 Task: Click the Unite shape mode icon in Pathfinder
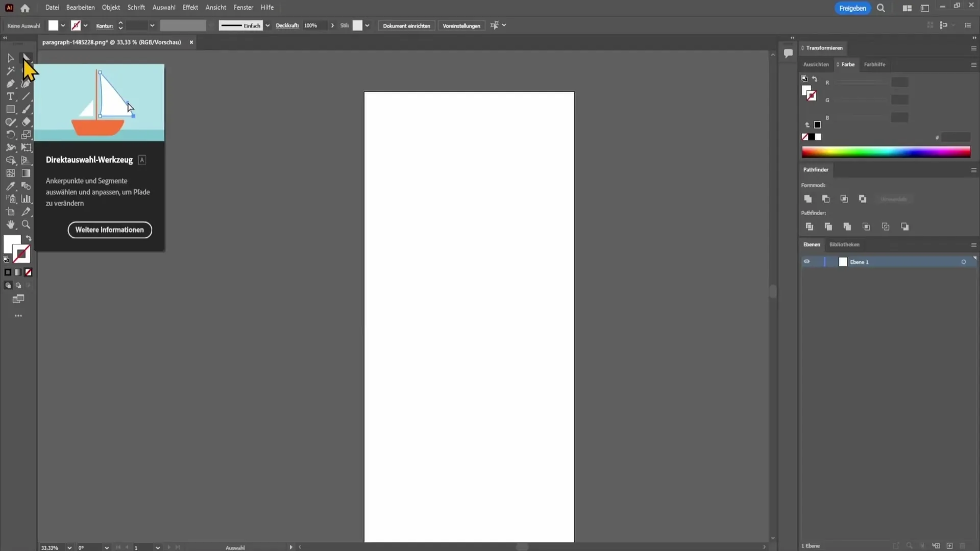click(x=807, y=199)
